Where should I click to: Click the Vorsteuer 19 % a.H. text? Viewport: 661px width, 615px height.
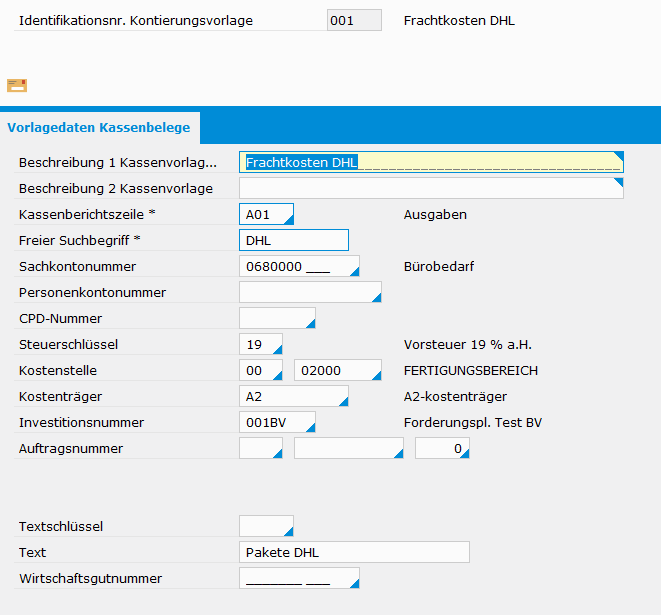click(468, 344)
